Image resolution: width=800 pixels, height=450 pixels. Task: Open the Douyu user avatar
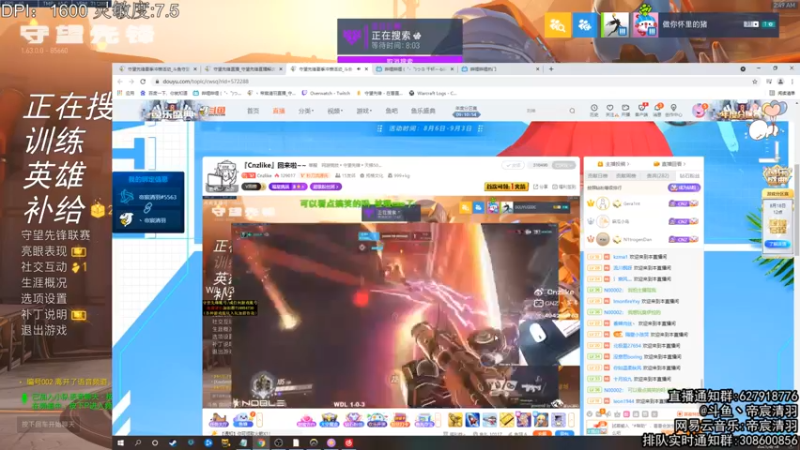click(x=698, y=110)
